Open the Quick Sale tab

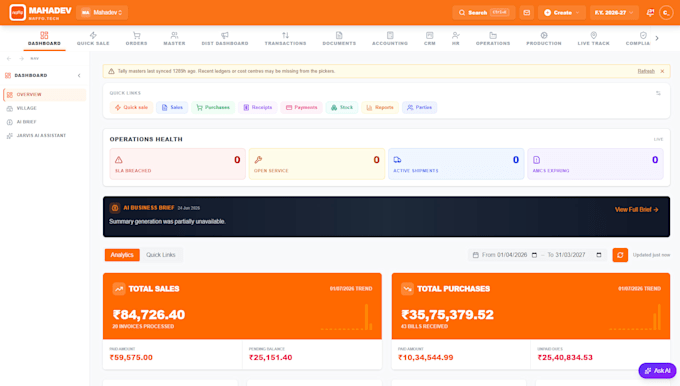tap(93, 39)
